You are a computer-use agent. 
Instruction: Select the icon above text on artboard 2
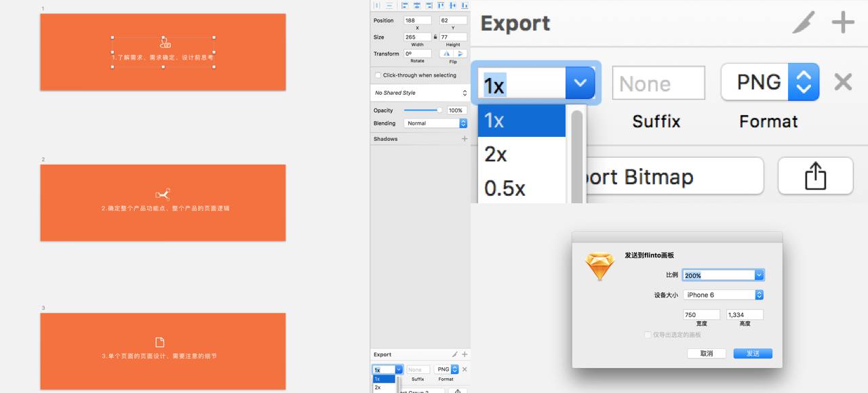coord(163,194)
